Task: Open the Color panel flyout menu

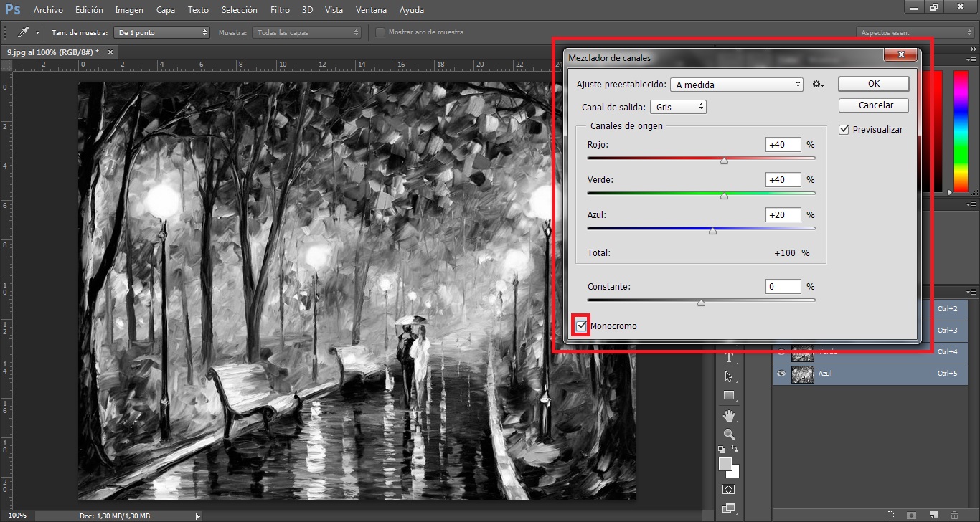Action: pos(972,60)
